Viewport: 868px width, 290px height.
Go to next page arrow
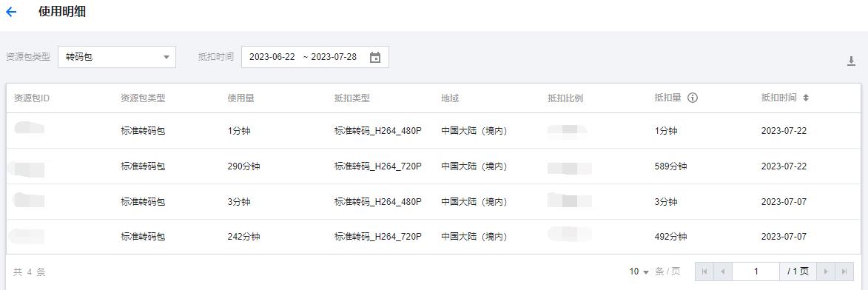[x=826, y=272]
